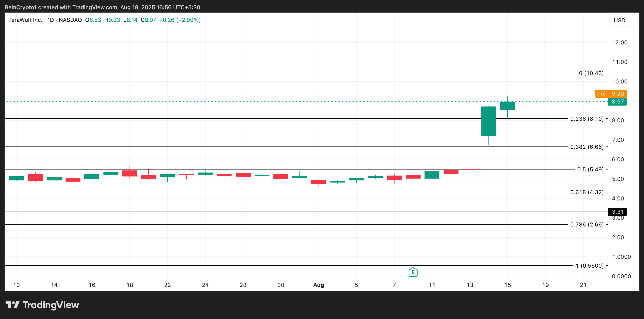Select the green last price label 8.97

617,102
